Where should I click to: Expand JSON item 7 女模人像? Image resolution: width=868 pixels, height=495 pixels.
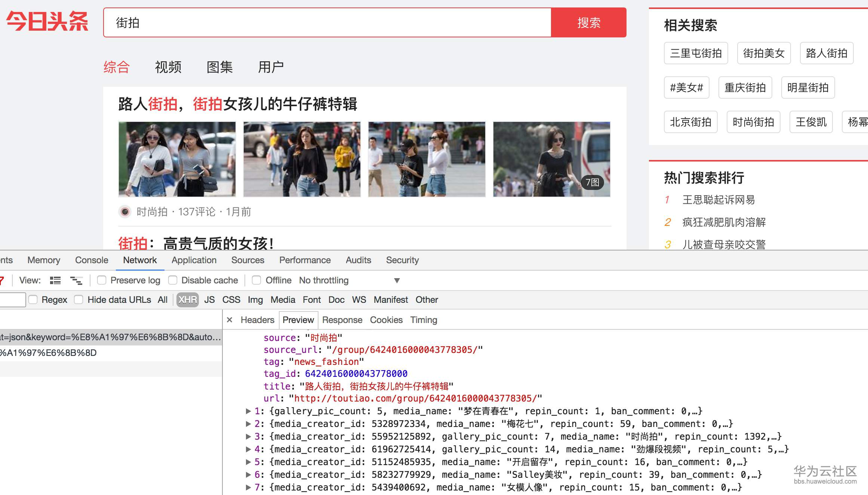click(x=248, y=488)
